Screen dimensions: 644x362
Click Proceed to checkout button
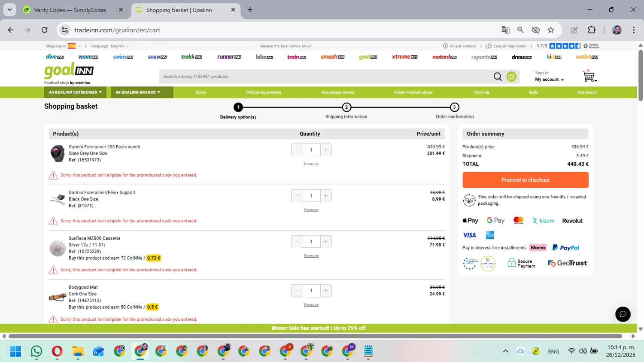(525, 180)
